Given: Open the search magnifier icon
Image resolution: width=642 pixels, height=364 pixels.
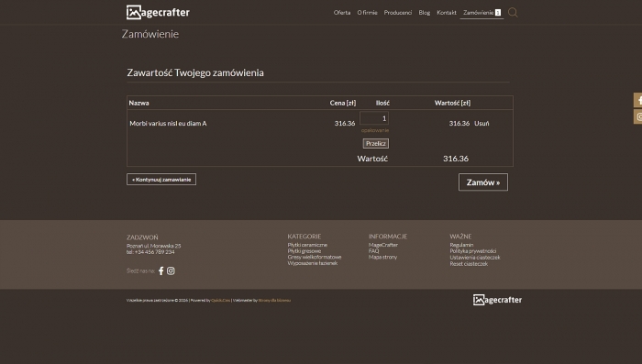Looking at the screenshot, I should (x=513, y=13).
